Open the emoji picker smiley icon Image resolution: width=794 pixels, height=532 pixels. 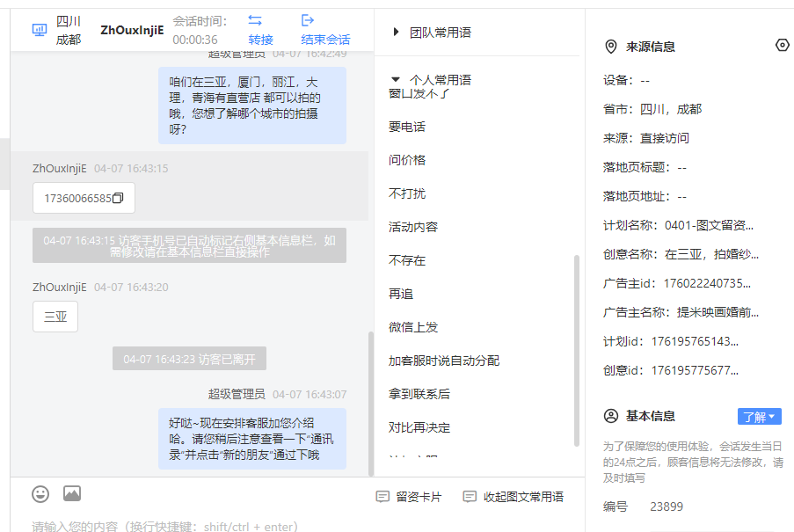click(40, 494)
